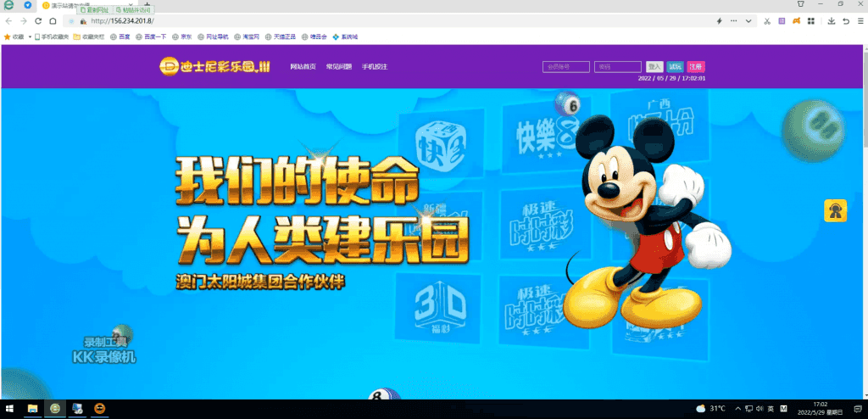
Task: Open the 网址导航 bookmark
Action: (x=213, y=36)
